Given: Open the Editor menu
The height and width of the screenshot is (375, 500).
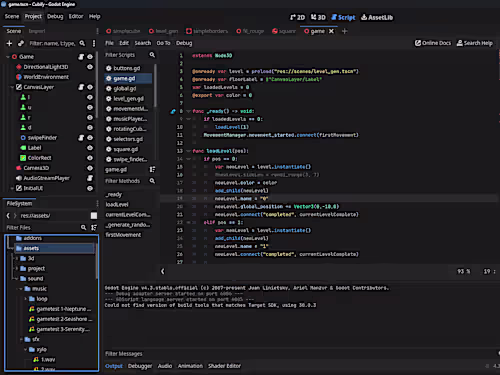Looking at the screenshot, I should coord(76,16).
